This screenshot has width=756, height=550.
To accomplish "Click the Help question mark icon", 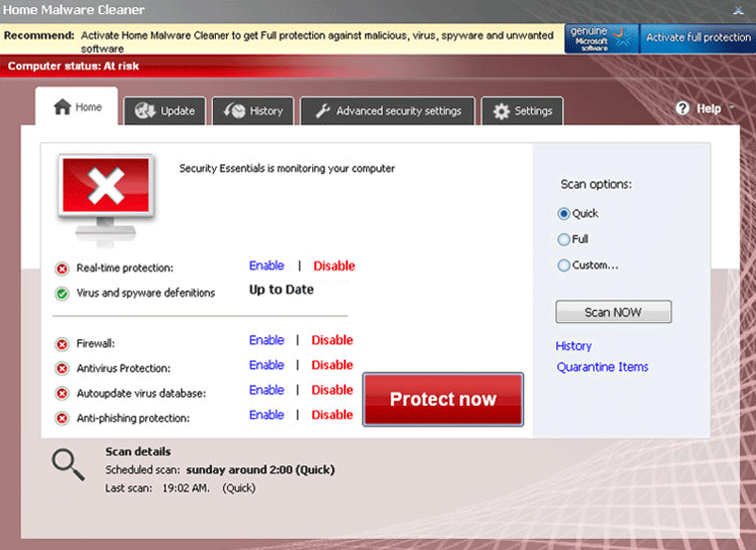I will pos(682,108).
